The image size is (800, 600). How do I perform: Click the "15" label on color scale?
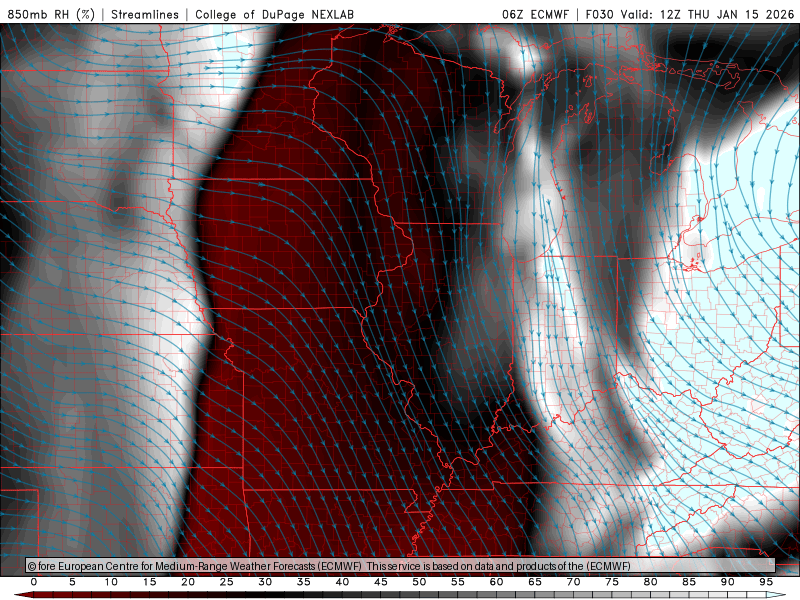(149, 582)
